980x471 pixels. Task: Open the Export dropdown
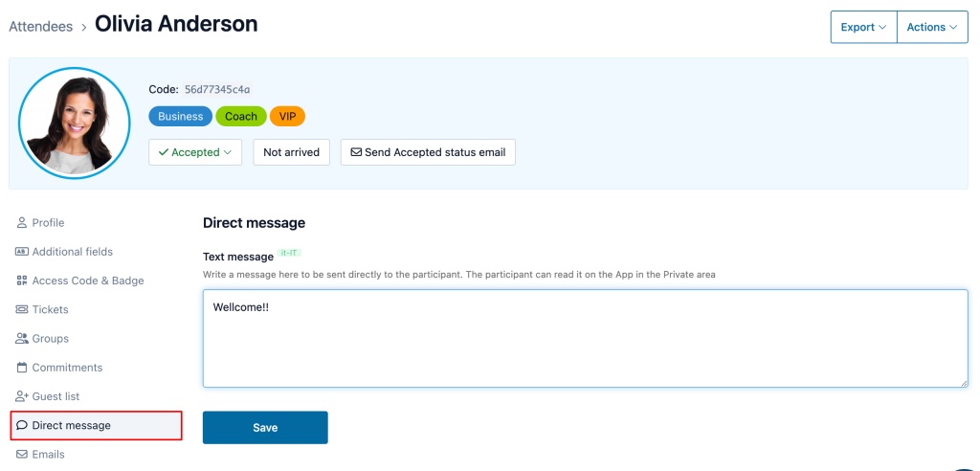pyautogui.click(x=863, y=28)
